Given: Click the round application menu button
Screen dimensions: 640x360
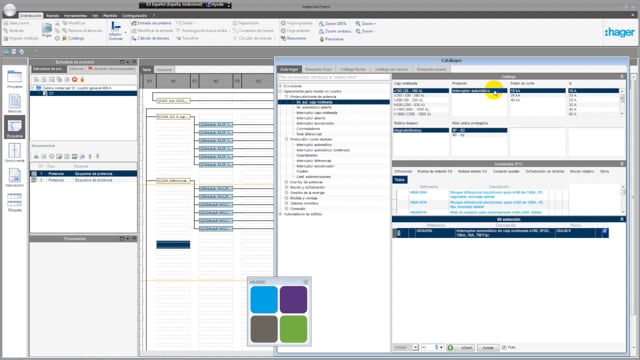Looking at the screenshot, I should [9, 9].
